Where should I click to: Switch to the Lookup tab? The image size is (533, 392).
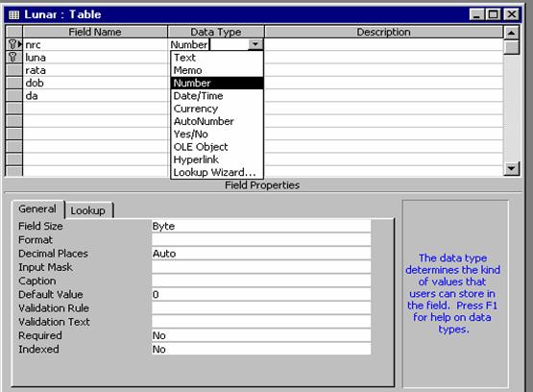click(88, 210)
